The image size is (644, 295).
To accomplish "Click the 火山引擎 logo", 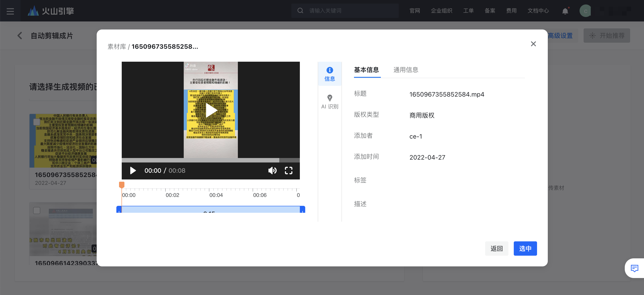I will pyautogui.click(x=51, y=11).
